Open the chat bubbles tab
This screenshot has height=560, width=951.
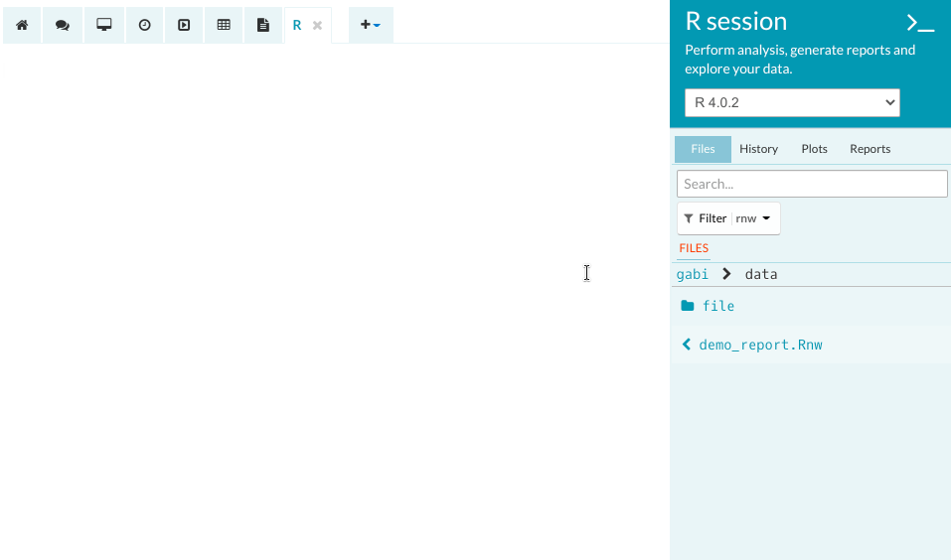[63, 25]
